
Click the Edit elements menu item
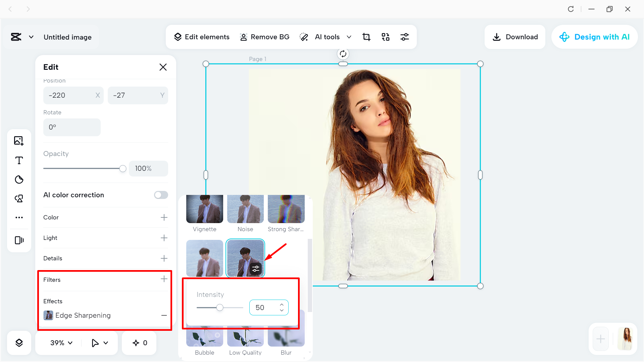pyautogui.click(x=201, y=37)
